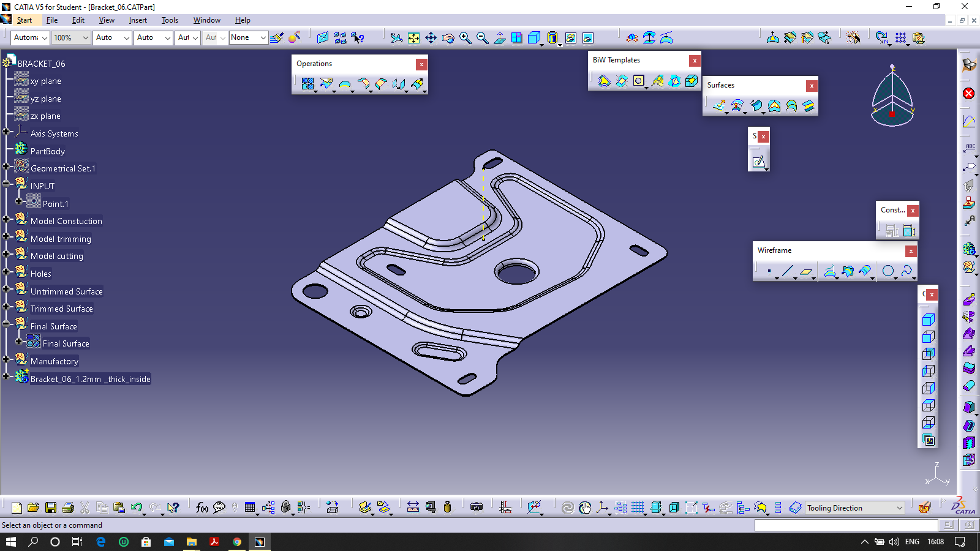The width and height of the screenshot is (980, 551).
Task: Click the Capture camera icon
Action: (477, 508)
